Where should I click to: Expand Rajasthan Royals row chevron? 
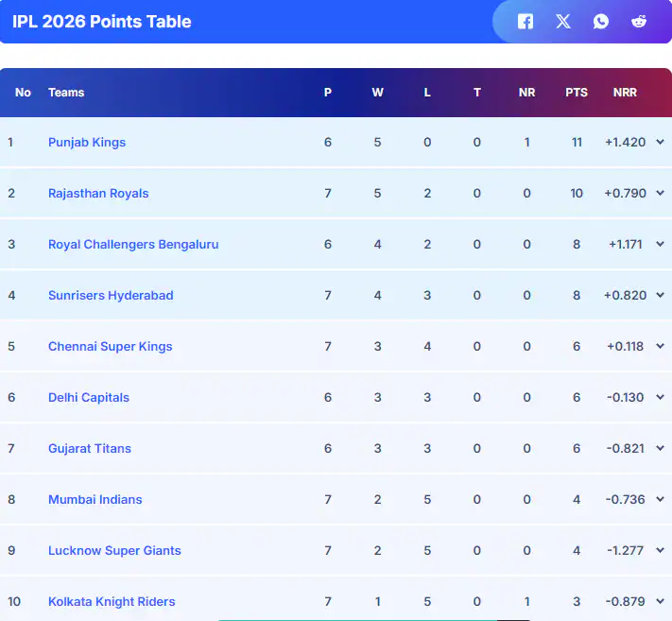[x=660, y=194]
